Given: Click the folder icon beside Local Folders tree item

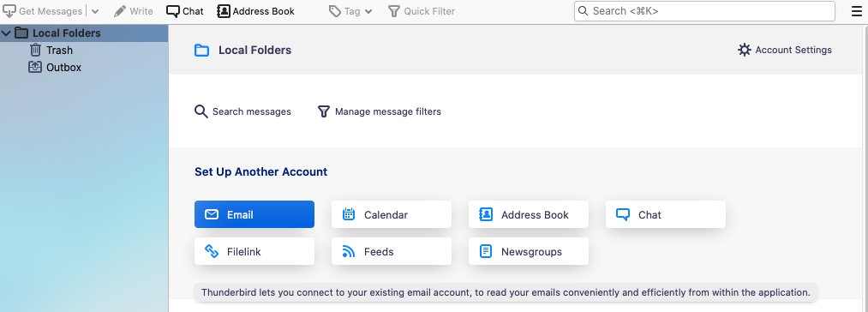Looking at the screenshot, I should pos(21,33).
